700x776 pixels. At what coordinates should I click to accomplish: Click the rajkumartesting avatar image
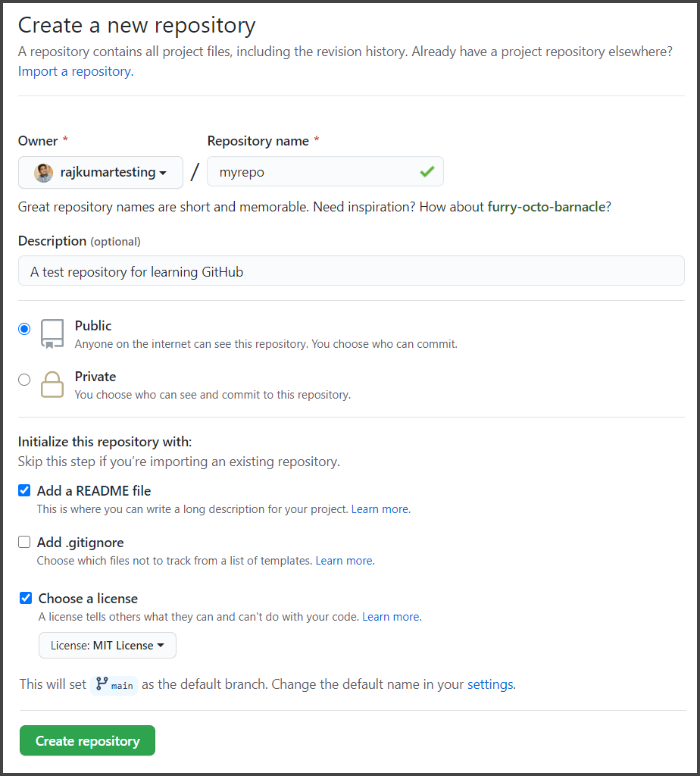click(x=42, y=173)
